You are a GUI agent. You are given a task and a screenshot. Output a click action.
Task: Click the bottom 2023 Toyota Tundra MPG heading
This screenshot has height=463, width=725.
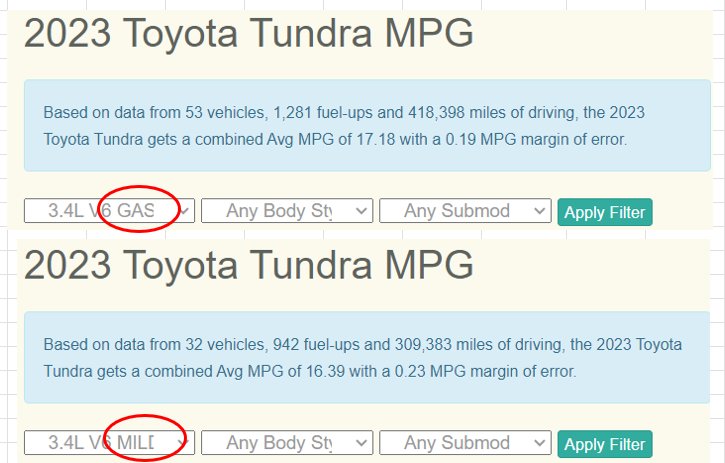tap(249, 265)
